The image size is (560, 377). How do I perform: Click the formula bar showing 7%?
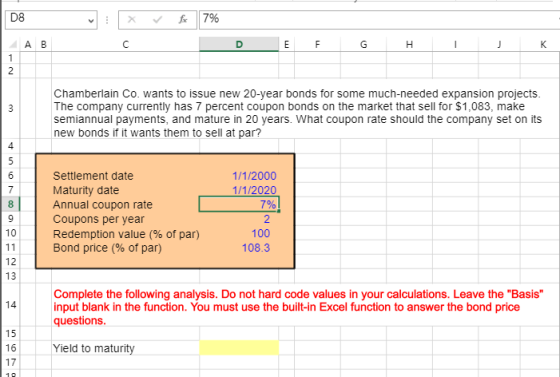coord(379,19)
